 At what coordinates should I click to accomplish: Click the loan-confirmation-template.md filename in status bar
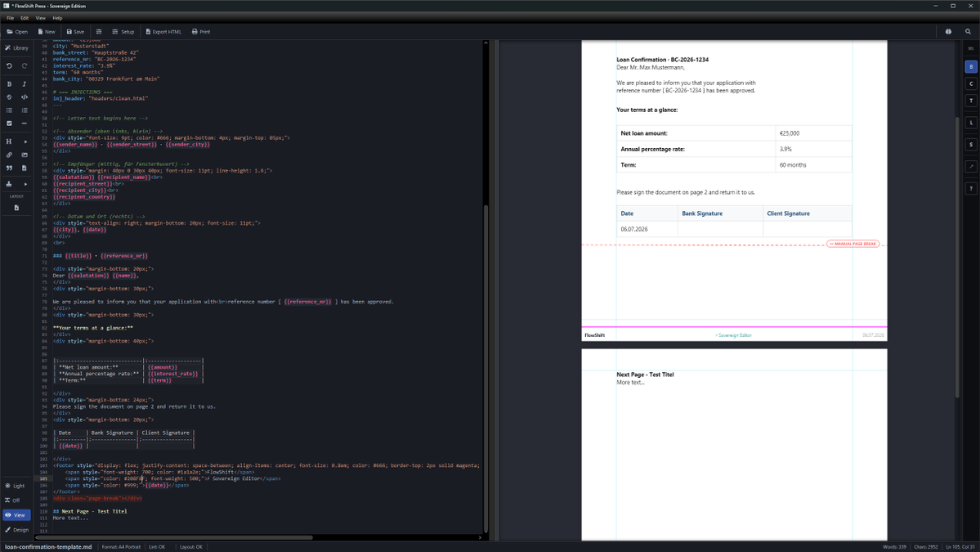(x=48, y=547)
